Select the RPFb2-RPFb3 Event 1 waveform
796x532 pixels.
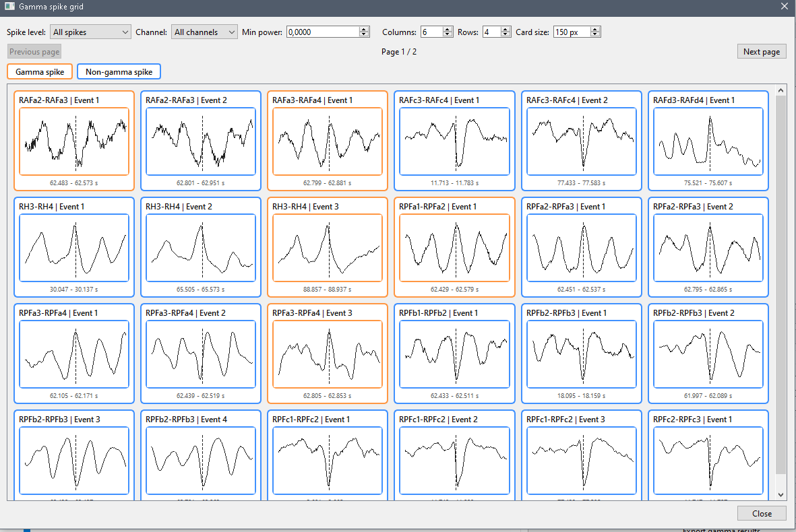tap(581, 354)
